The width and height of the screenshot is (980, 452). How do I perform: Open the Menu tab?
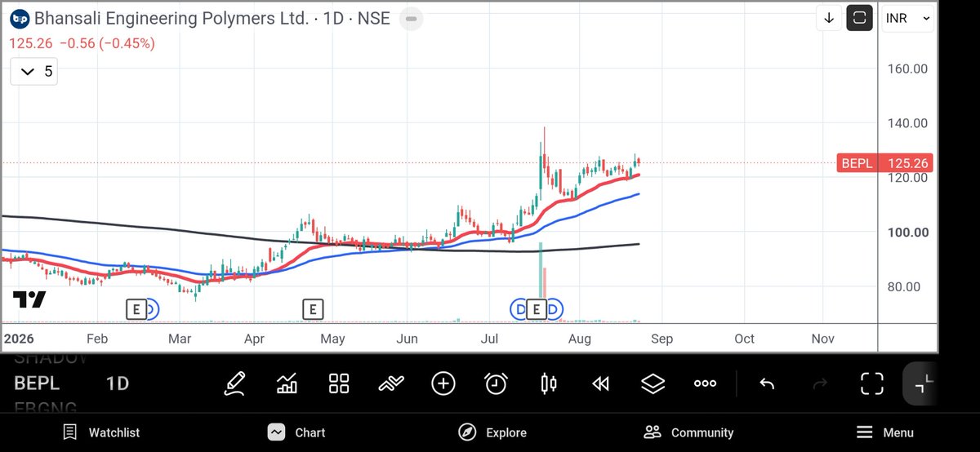coord(884,432)
